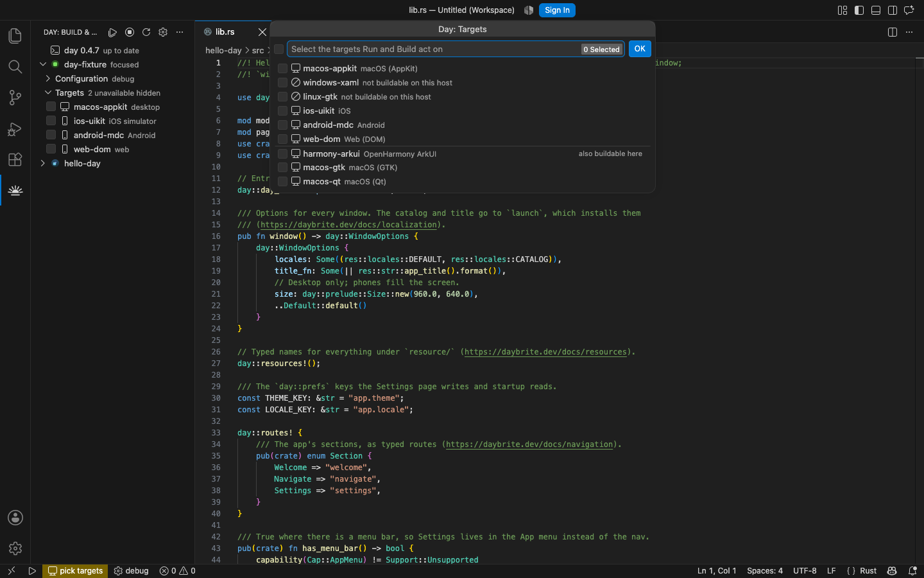Image resolution: width=924 pixels, height=578 pixels.
Task: Open the Extensions view
Action: click(15, 159)
